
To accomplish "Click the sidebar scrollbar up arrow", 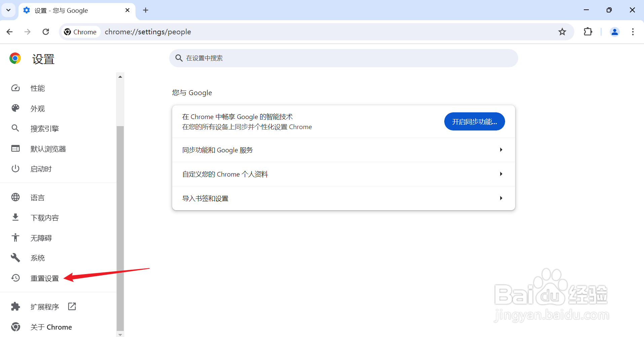I will pyautogui.click(x=120, y=77).
